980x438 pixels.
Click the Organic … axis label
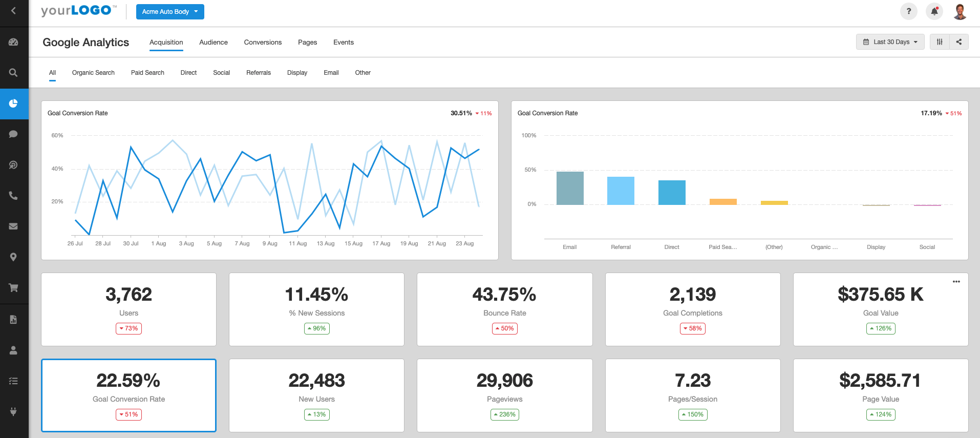[x=824, y=247]
